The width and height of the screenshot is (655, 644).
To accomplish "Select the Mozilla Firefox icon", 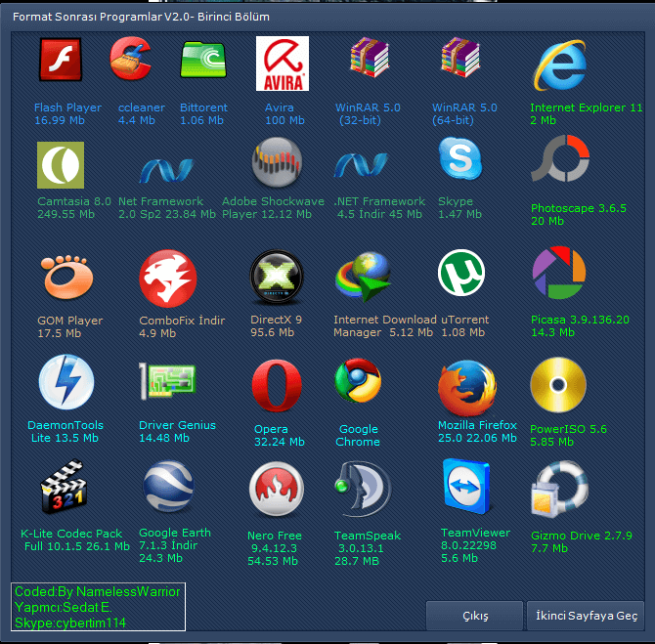I will click(x=467, y=388).
